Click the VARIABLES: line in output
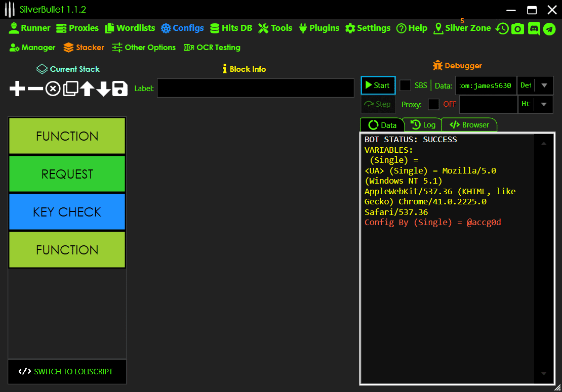The height and width of the screenshot is (392, 562). (x=388, y=150)
